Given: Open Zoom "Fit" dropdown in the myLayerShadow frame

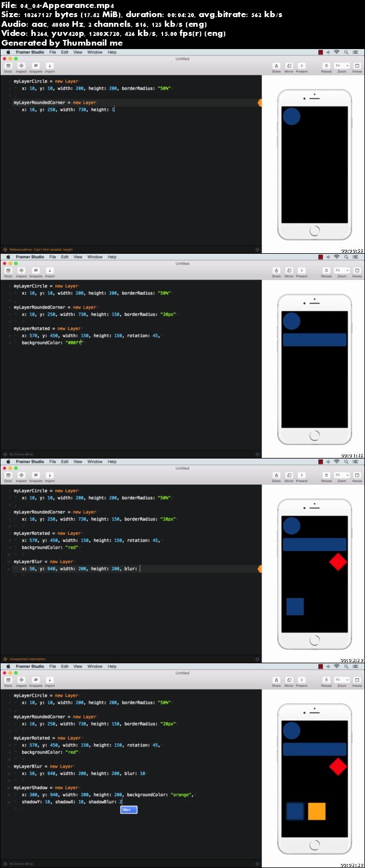Looking at the screenshot, I should 342,680.
